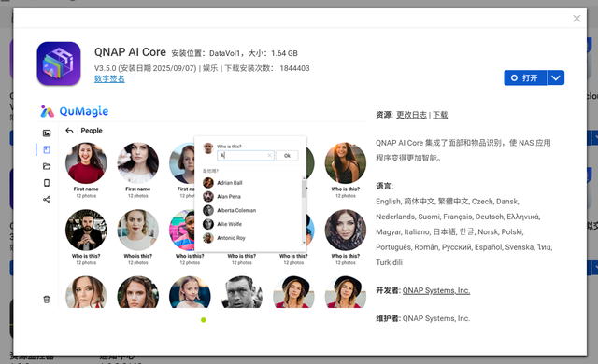Click the mobile device icon in sidebar

coord(47,183)
